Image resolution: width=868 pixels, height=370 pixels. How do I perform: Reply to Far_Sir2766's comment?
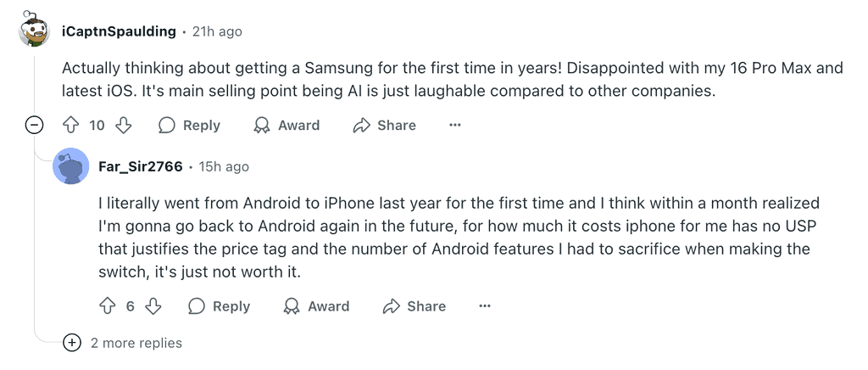[x=219, y=306]
